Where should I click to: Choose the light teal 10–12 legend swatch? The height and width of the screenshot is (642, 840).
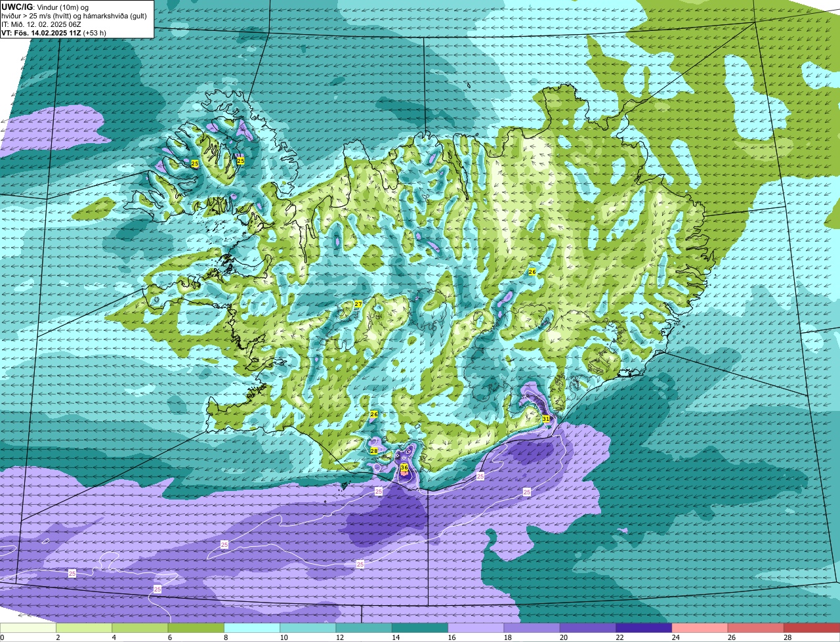[308, 628]
